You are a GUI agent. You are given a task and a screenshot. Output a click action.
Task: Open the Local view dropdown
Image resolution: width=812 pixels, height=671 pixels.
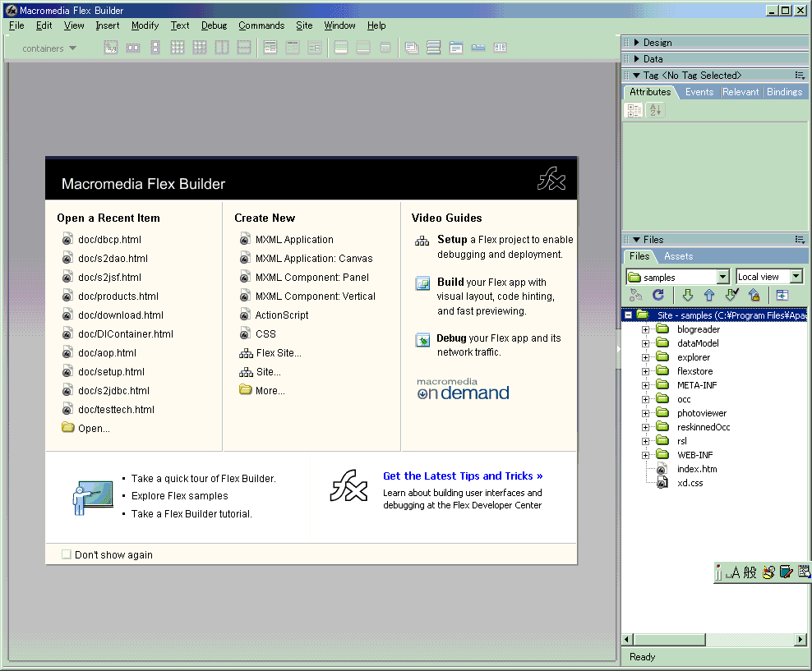(796, 277)
